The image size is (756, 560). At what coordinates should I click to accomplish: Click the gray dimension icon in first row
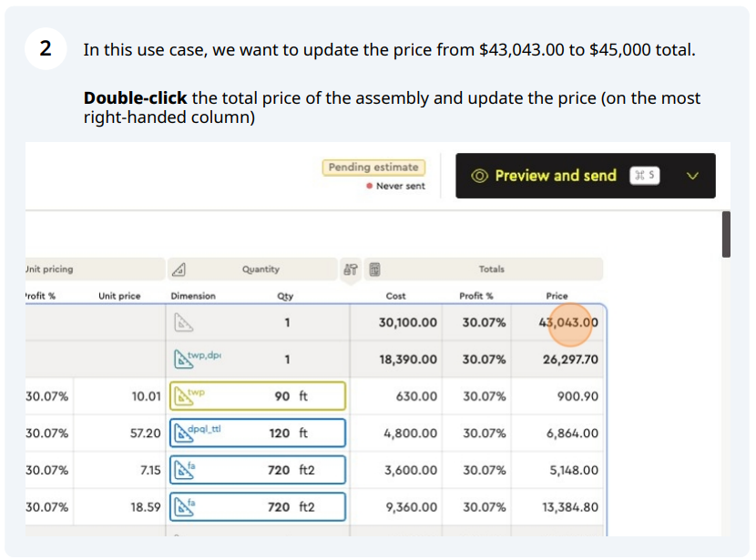click(x=185, y=322)
